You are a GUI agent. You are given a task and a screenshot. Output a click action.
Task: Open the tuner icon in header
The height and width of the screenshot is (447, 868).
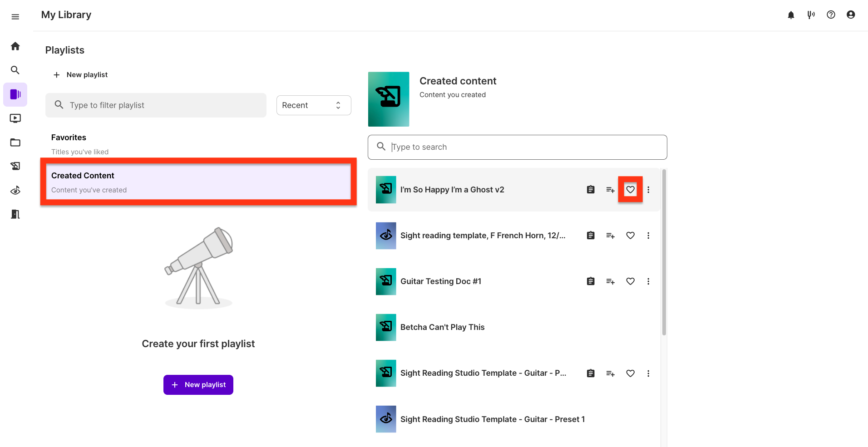811,15
